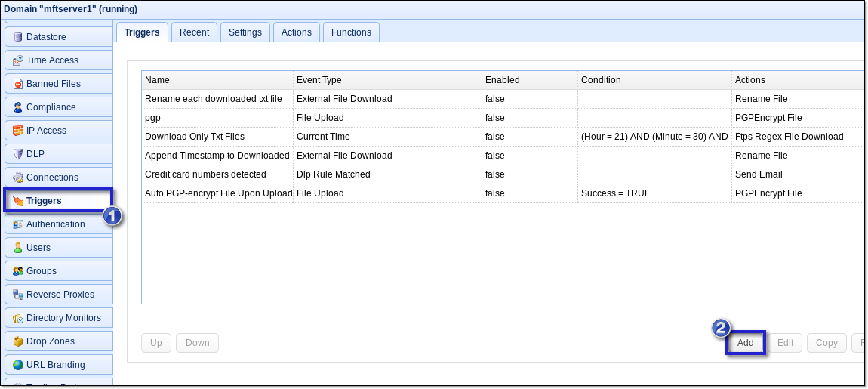Click the Drop Zones box icon
Screen dimensions: 868x389
tap(18, 341)
